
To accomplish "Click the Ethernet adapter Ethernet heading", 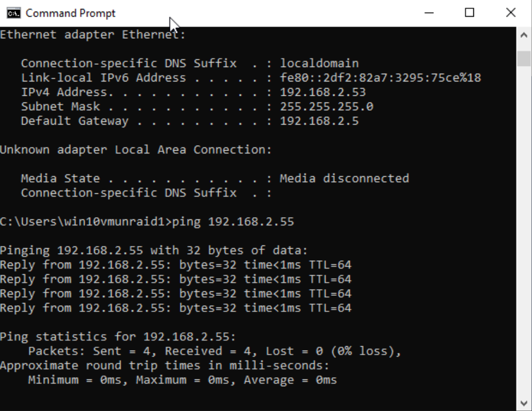I will click(x=92, y=34).
